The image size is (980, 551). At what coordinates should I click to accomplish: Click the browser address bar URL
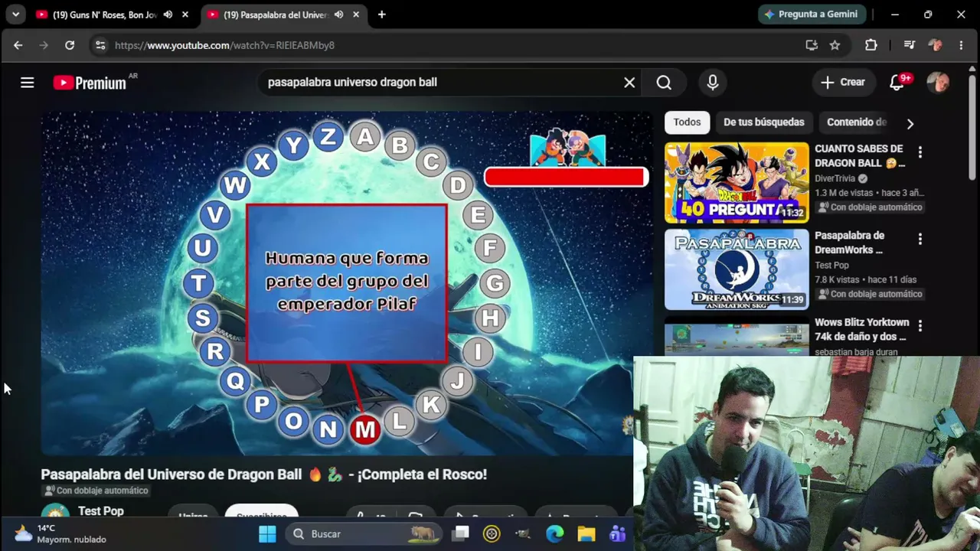[224, 45]
